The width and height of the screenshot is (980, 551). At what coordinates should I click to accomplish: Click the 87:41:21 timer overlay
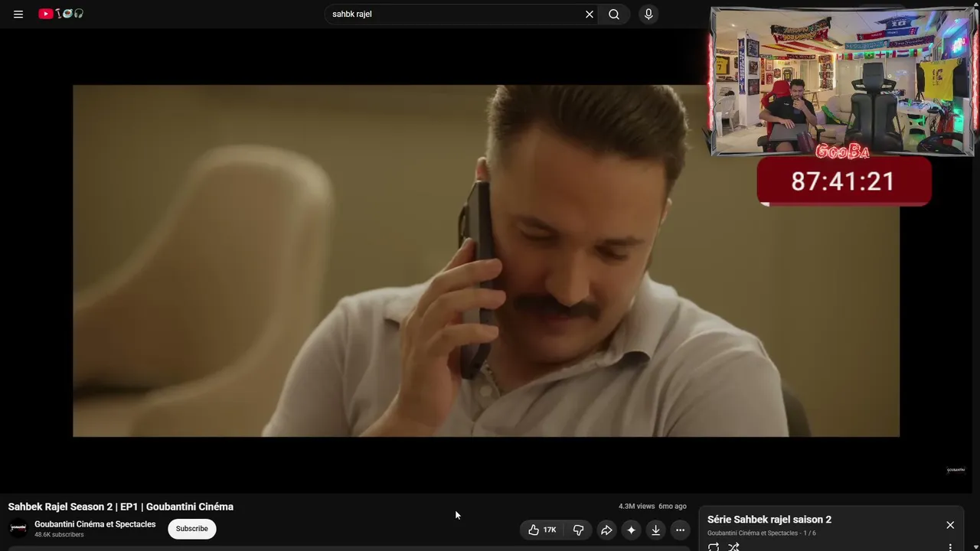pyautogui.click(x=844, y=181)
